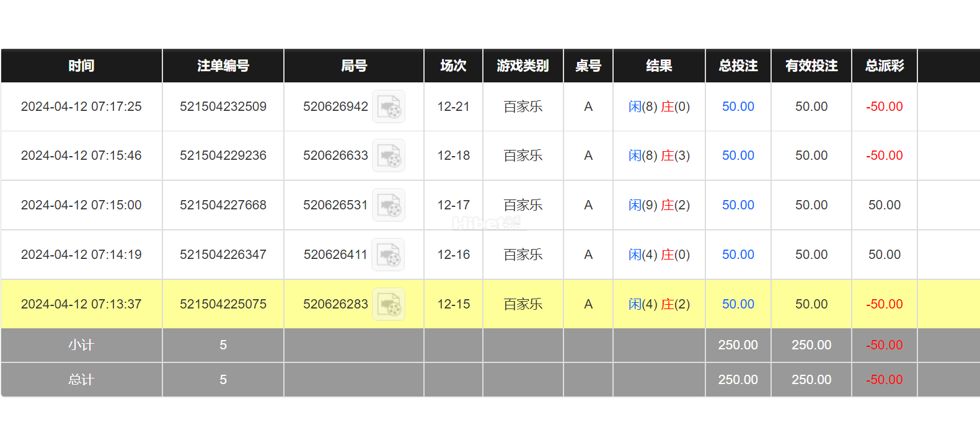Click round number 520626531

pyautogui.click(x=335, y=205)
